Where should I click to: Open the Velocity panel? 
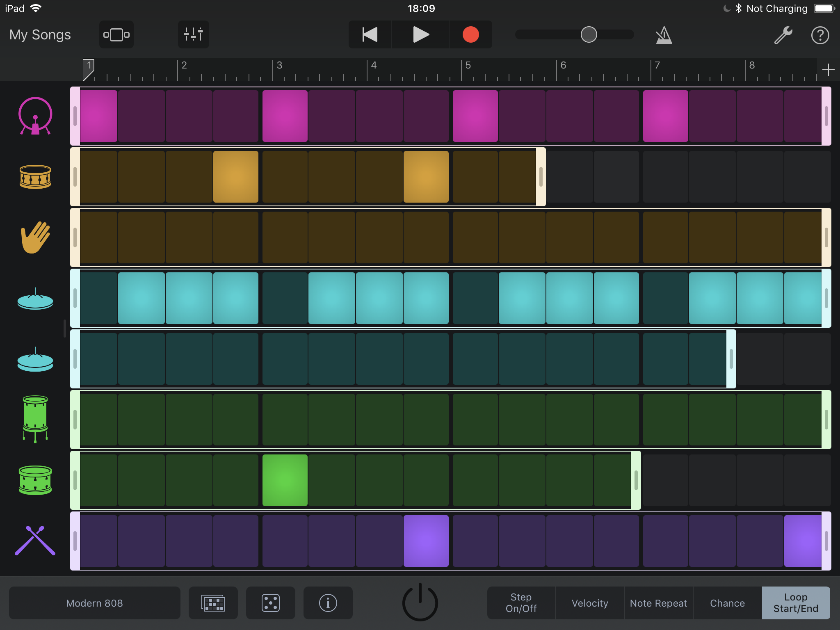[589, 602]
